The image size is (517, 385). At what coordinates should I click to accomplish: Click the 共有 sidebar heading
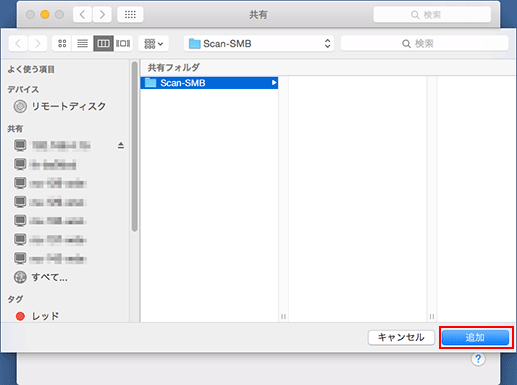coord(15,129)
